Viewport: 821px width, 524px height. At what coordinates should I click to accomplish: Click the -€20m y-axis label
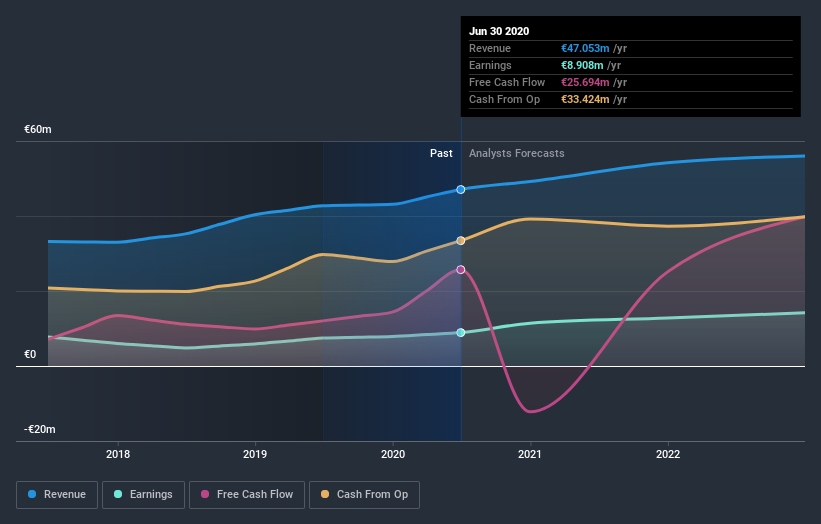39,429
